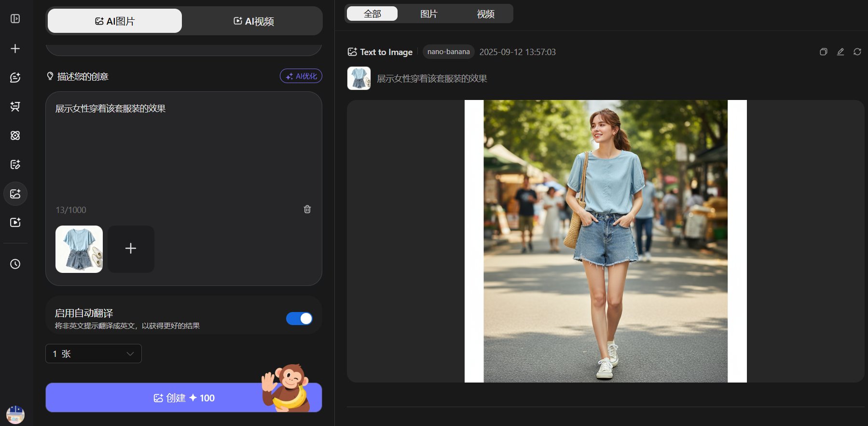The height and width of the screenshot is (426, 868).
Task: Click the small outfit thumbnail in result header
Action: pos(359,78)
